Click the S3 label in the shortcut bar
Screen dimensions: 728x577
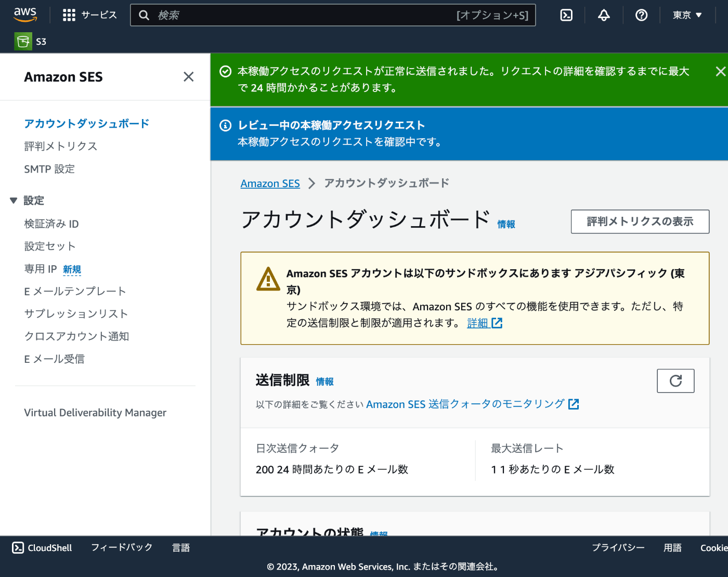point(41,42)
